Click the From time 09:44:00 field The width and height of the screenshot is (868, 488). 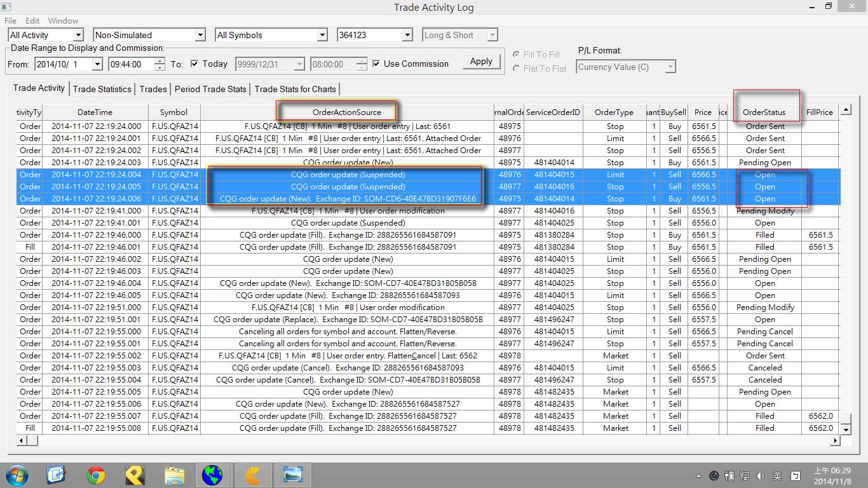[x=131, y=64]
